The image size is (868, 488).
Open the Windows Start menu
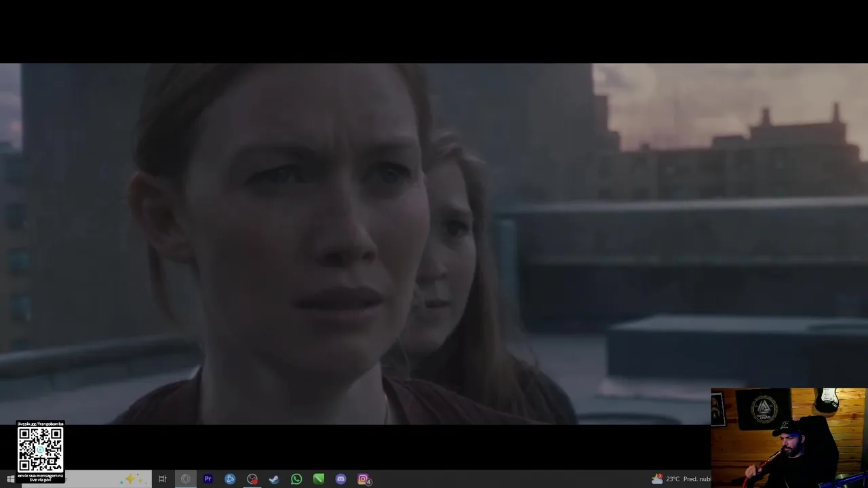(10, 479)
